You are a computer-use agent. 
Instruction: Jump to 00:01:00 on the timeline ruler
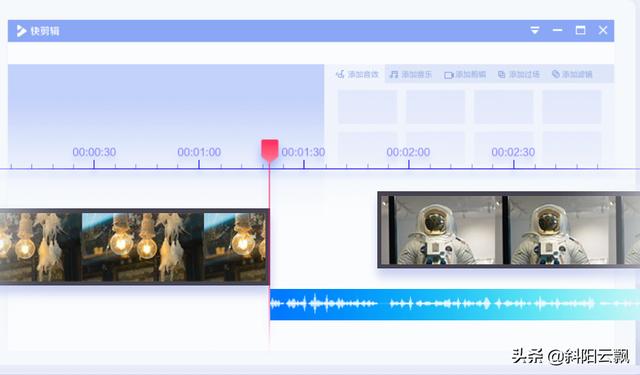199,152
